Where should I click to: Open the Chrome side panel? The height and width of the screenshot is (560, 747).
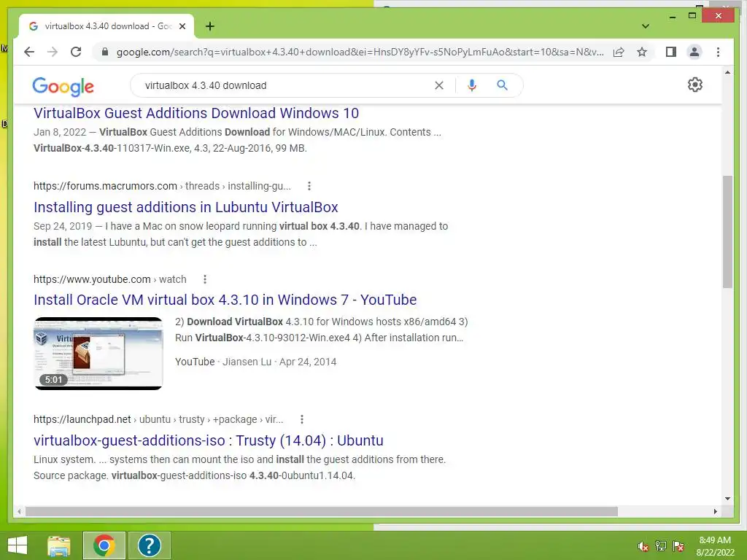(x=671, y=52)
